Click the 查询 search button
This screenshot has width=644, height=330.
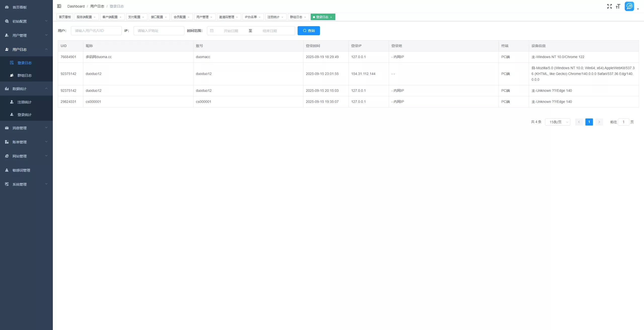click(x=309, y=31)
